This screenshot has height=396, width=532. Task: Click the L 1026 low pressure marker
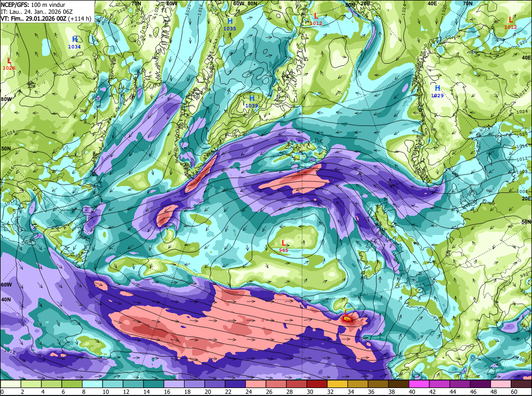coord(9,64)
